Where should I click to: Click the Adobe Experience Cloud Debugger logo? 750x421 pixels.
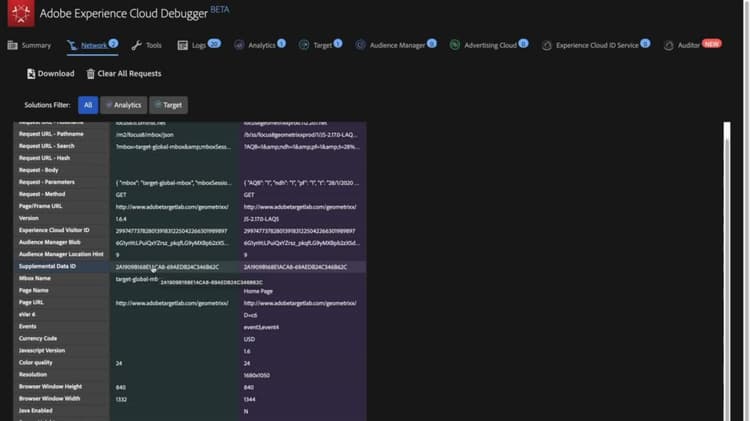(x=21, y=13)
